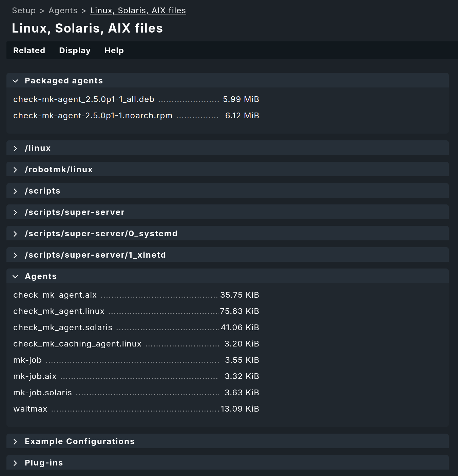
Task: Collapse the Packaged agents section chevron
Action: [15, 81]
